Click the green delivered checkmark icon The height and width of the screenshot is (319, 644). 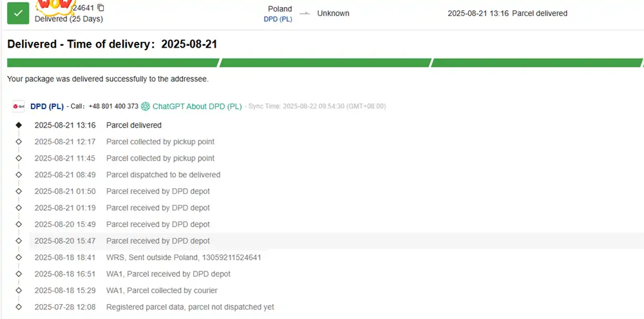[x=18, y=13]
